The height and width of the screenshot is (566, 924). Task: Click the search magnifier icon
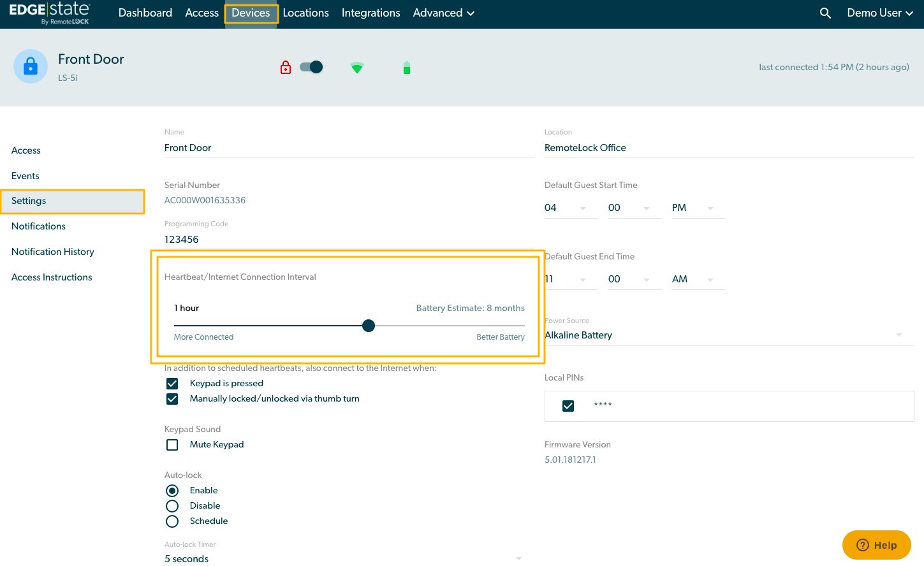coord(825,13)
